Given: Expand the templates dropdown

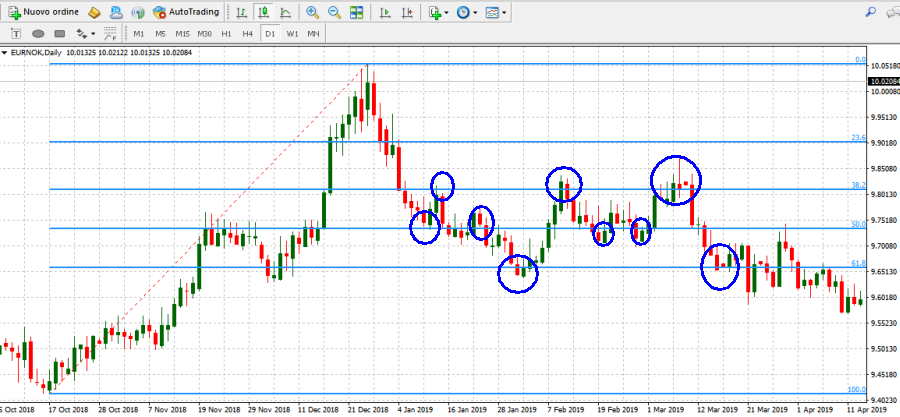Looking at the screenshot, I should [495, 12].
